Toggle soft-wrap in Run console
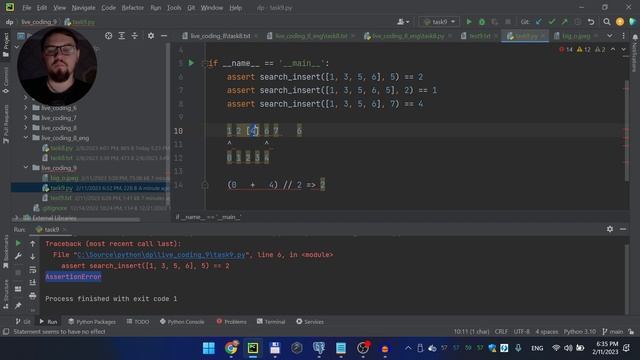The width and height of the screenshot is (640, 360). tap(33, 269)
